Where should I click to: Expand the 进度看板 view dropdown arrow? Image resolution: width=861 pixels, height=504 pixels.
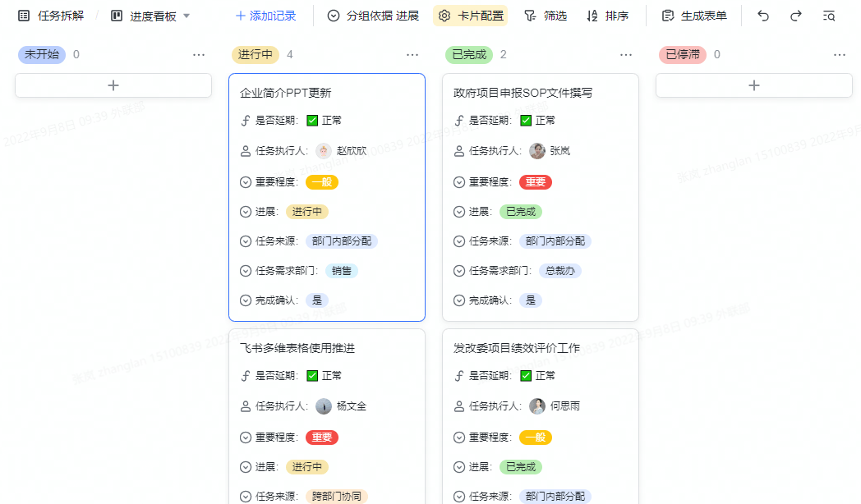tap(186, 16)
